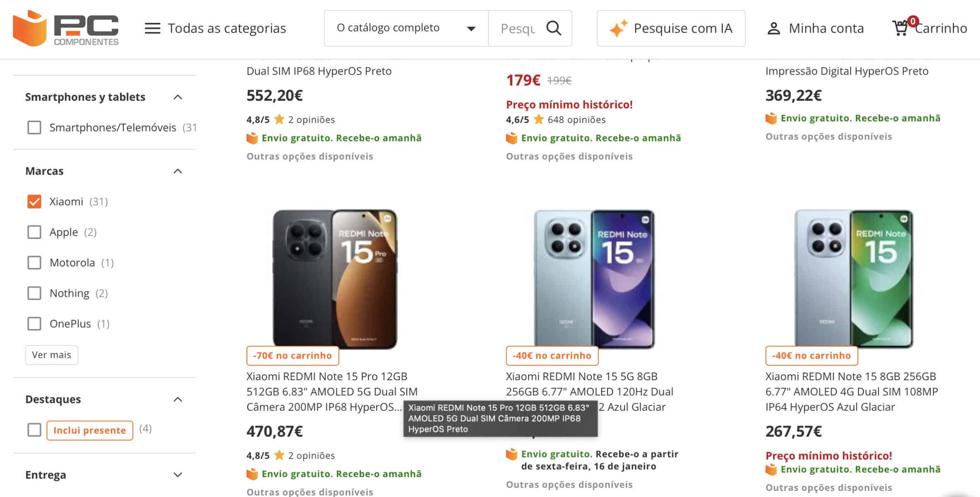Click Ver mais under brands

tap(51, 355)
